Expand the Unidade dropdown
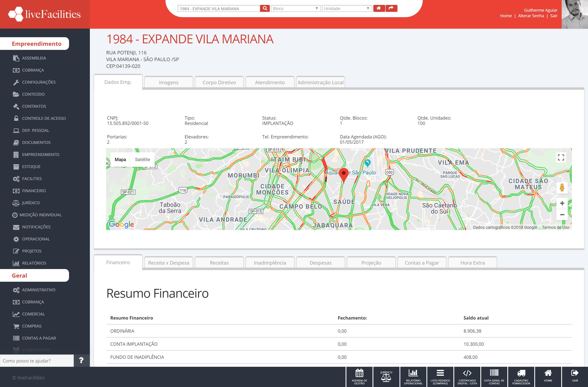 point(347,8)
